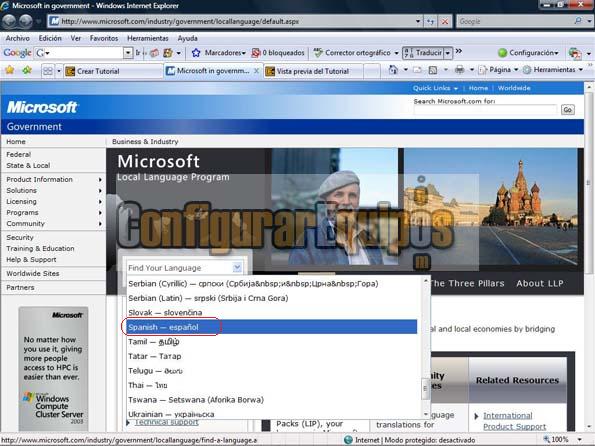Screen dimensions: 595x446
Task: Open the Página menu in the command bar
Action: [498, 70]
